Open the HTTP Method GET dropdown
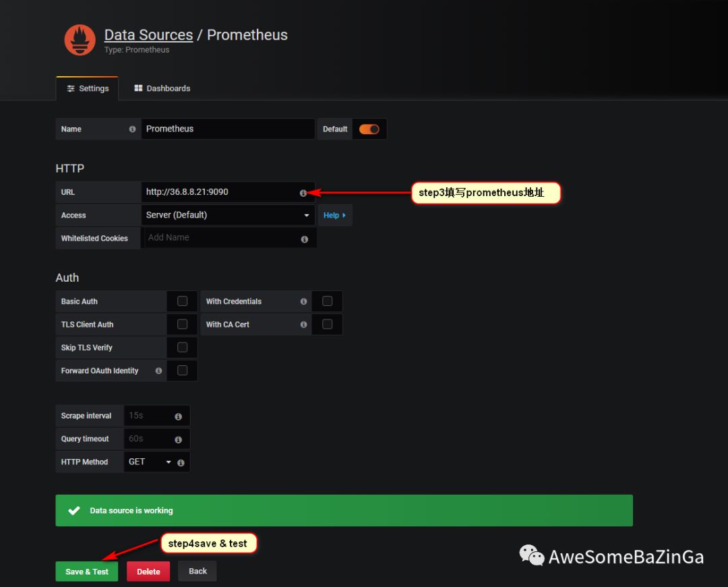 click(150, 462)
